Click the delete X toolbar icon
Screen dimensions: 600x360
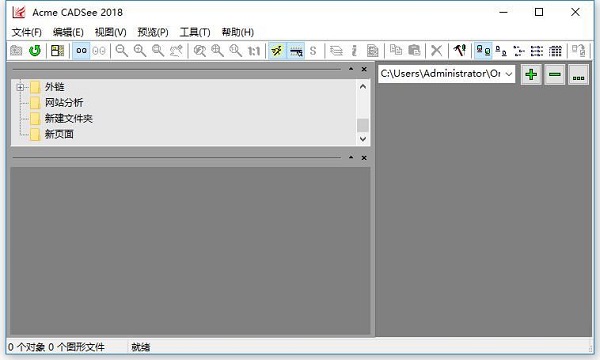[x=437, y=50]
